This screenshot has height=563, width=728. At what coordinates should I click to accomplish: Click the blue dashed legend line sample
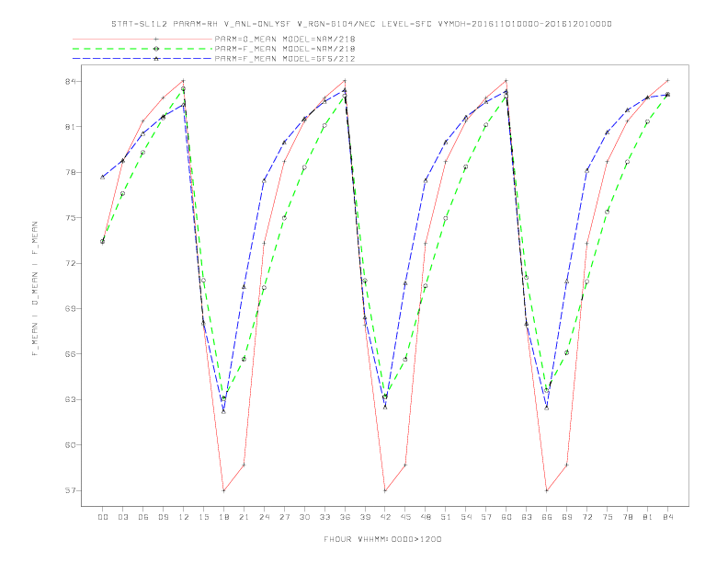click(x=142, y=59)
